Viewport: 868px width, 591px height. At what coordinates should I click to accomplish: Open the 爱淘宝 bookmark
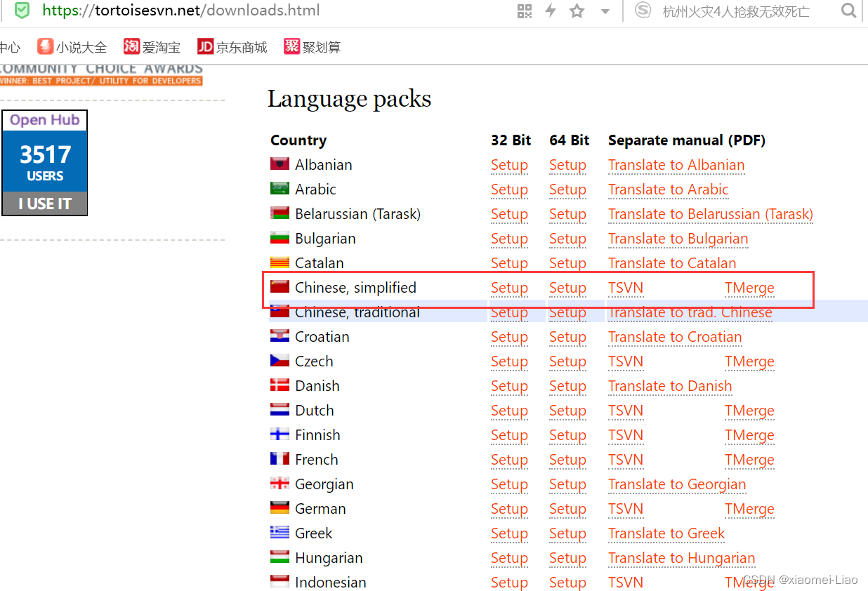pyautogui.click(x=152, y=47)
